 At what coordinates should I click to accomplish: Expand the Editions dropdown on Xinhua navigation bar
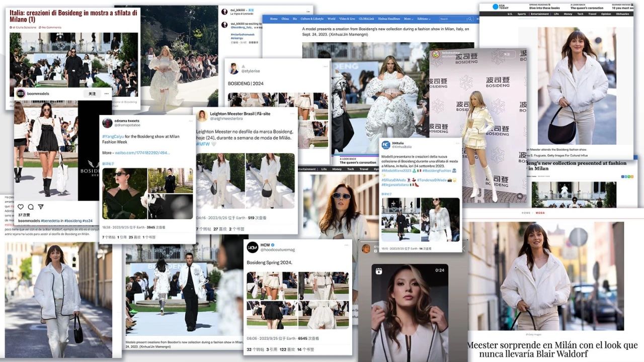coord(424,19)
